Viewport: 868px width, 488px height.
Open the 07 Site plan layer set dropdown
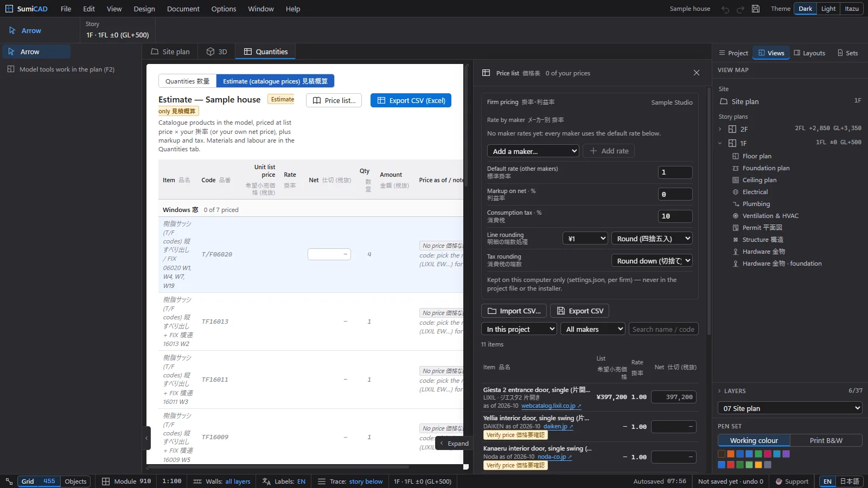(x=790, y=408)
